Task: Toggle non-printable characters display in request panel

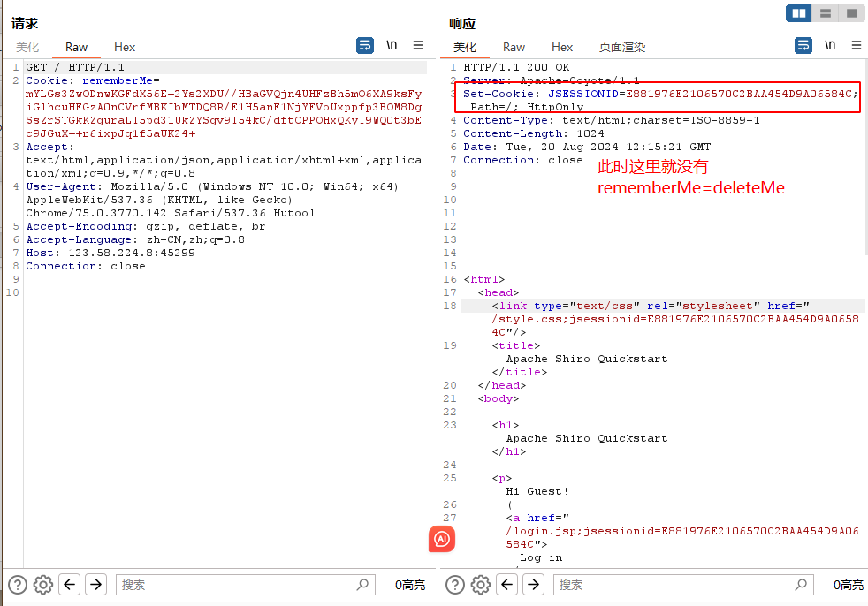Action: point(392,45)
